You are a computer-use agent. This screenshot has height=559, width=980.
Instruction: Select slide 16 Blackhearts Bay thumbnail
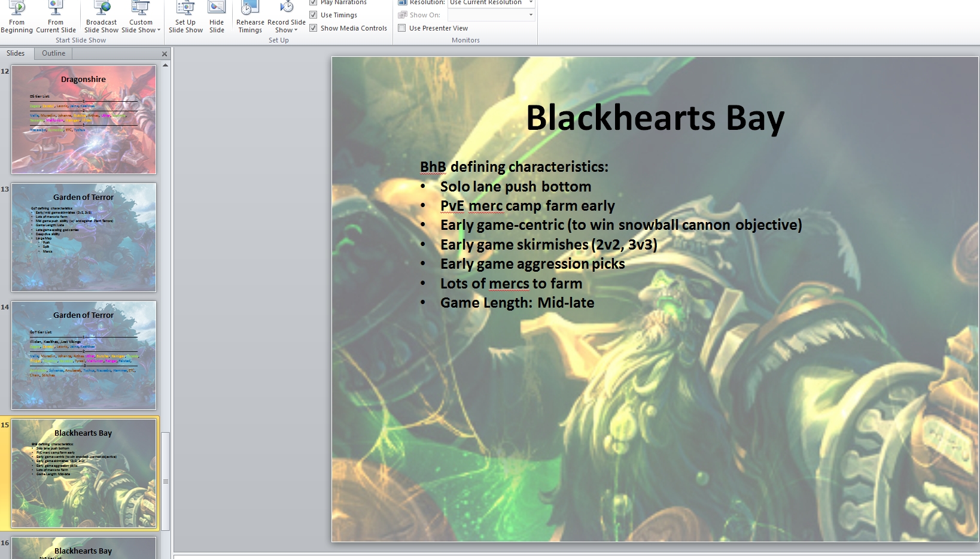click(x=84, y=548)
